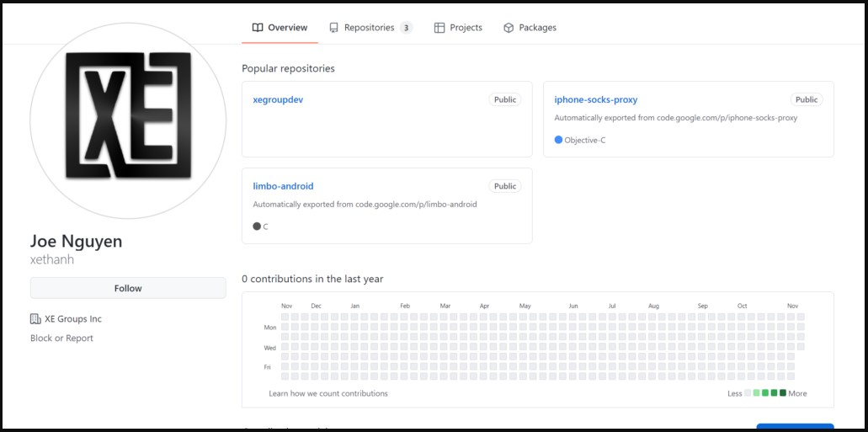Click the Fri weekday label in graph

pos(268,366)
